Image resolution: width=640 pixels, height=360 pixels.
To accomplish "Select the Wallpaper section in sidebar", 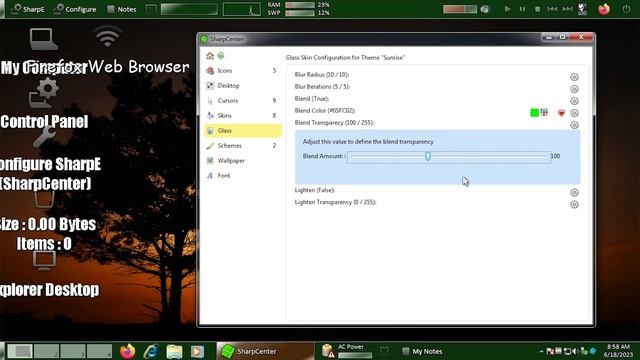I will pyautogui.click(x=242, y=161).
